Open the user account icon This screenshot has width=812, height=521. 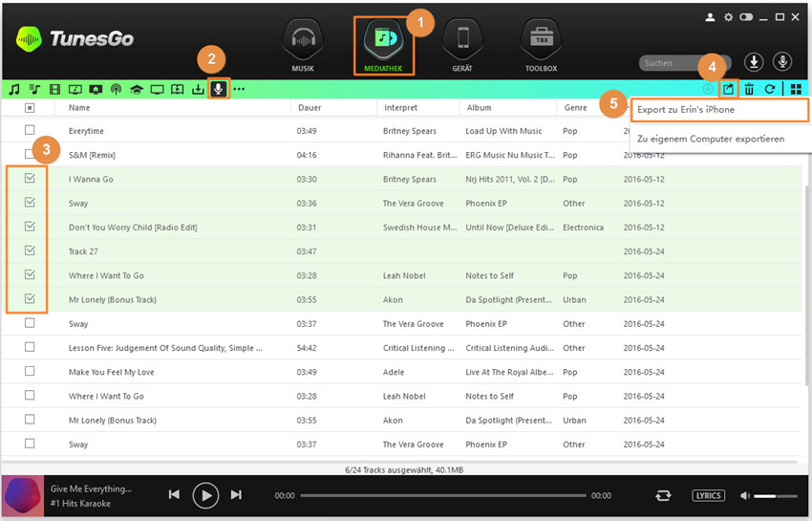(711, 17)
